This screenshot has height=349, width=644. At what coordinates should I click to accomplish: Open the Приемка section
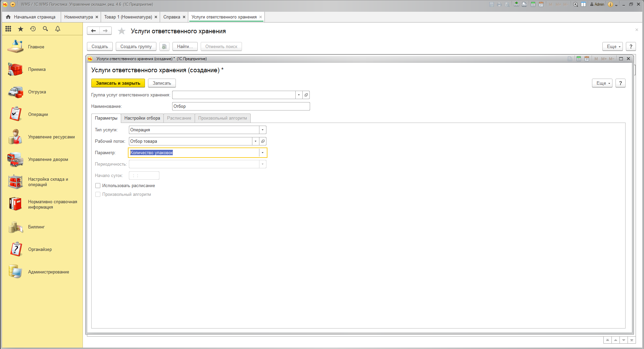37,70
